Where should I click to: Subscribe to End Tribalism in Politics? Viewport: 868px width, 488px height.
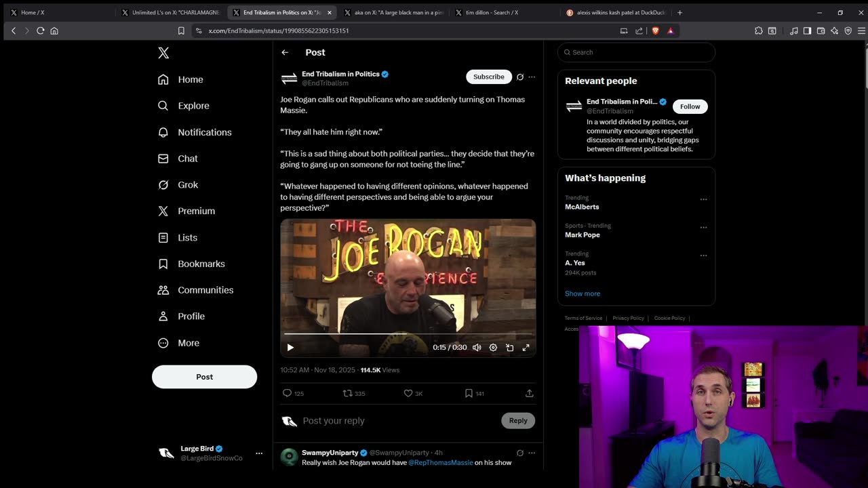(x=488, y=77)
